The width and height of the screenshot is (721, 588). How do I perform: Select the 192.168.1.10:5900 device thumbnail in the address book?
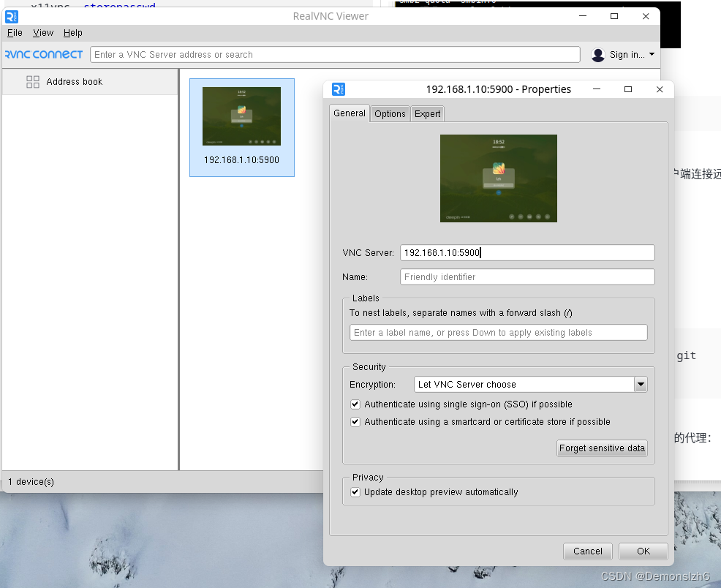pyautogui.click(x=242, y=127)
